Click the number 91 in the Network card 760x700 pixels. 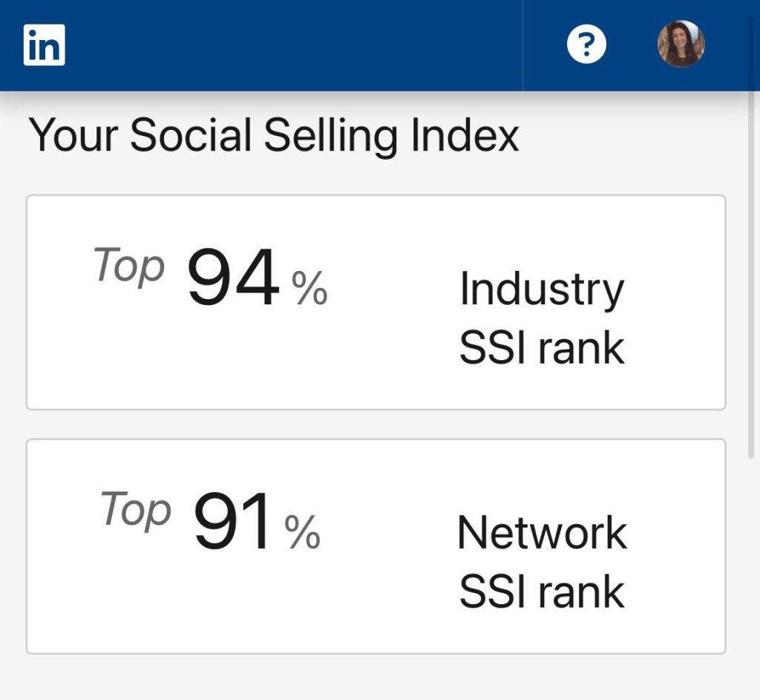(233, 523)
